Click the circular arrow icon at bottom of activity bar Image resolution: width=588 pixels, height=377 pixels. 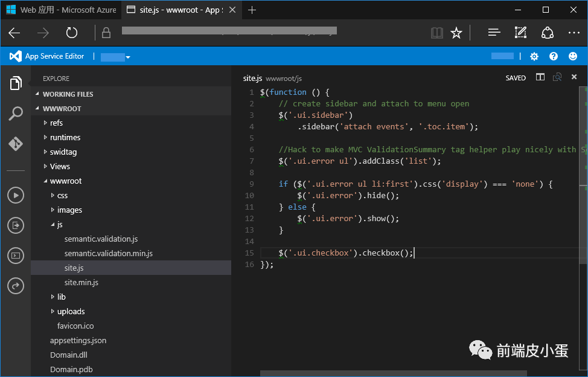click(x=16, y=286)
